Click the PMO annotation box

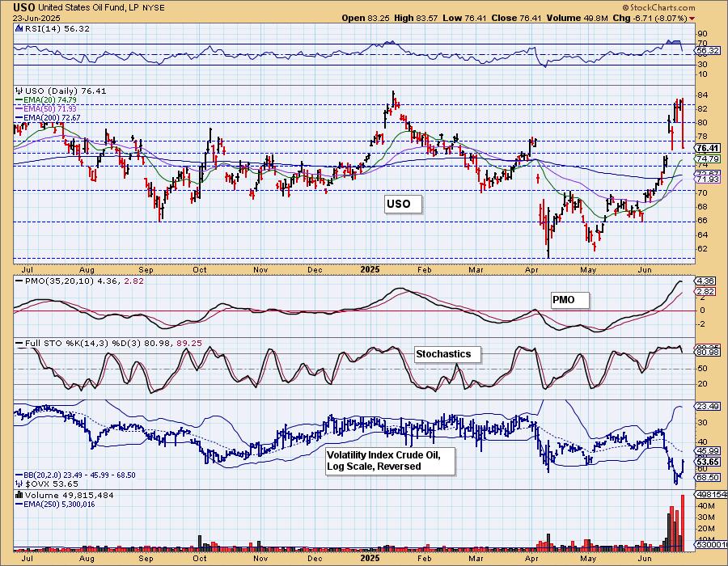pos(570,300)
